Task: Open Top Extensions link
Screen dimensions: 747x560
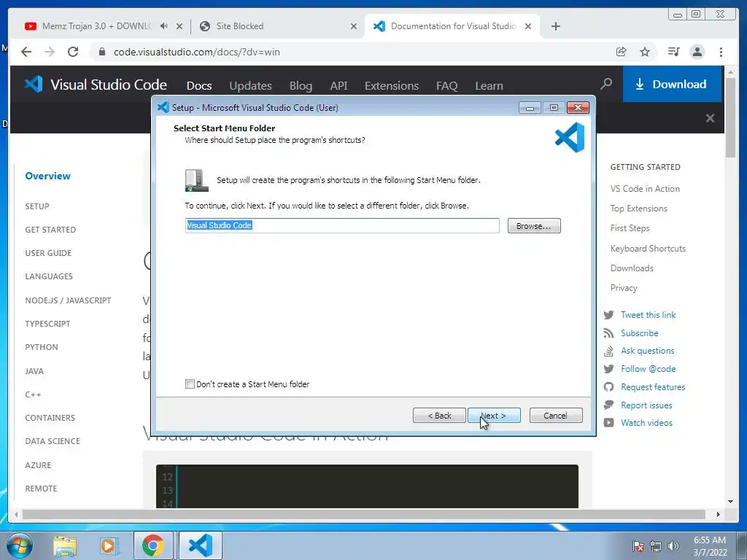Action: (639, 209)
